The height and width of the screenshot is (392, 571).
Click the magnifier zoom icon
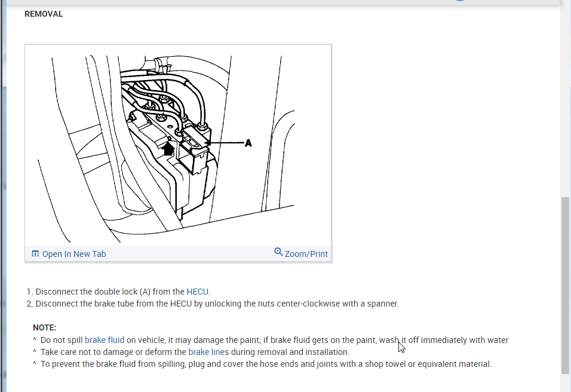(278, 252)
